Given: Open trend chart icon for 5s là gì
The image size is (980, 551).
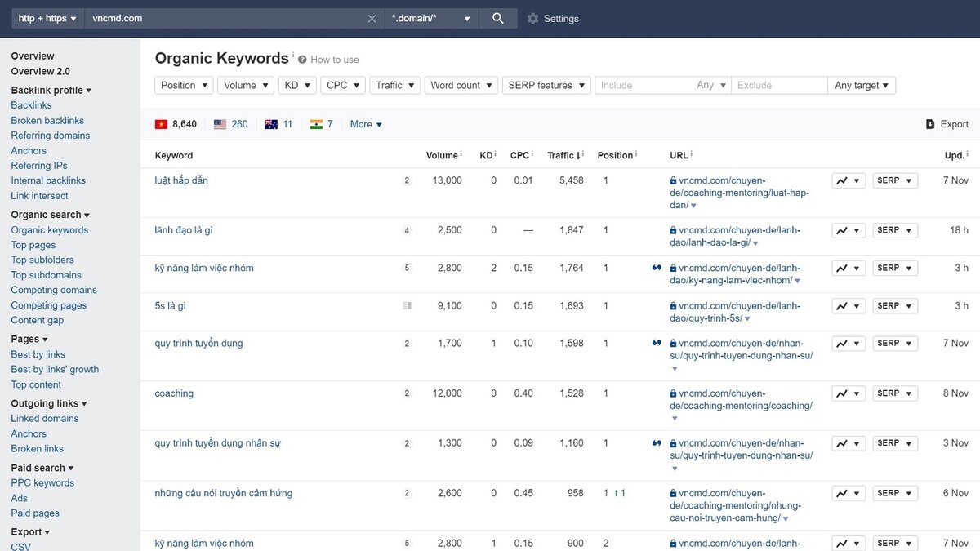Looking at the screenshot, I should pos(849,306).
